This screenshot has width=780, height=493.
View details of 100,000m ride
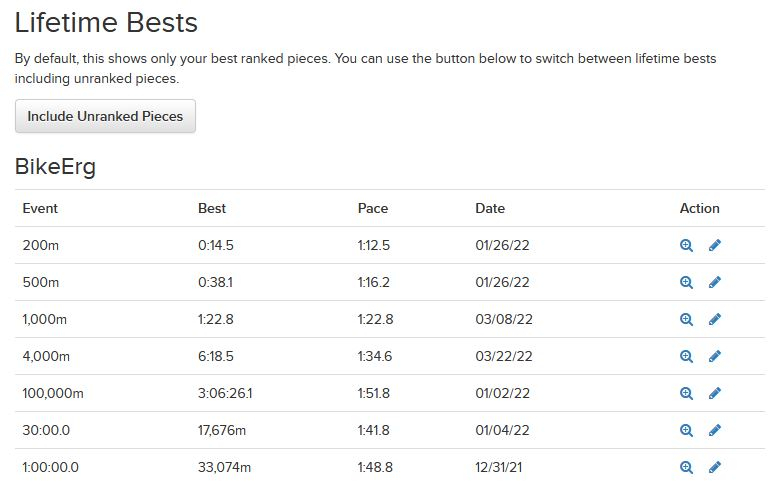686,393
